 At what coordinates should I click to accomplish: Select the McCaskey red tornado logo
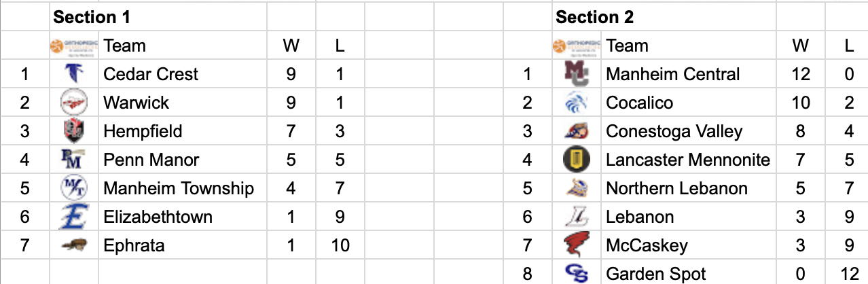click(x=577, y=245)
